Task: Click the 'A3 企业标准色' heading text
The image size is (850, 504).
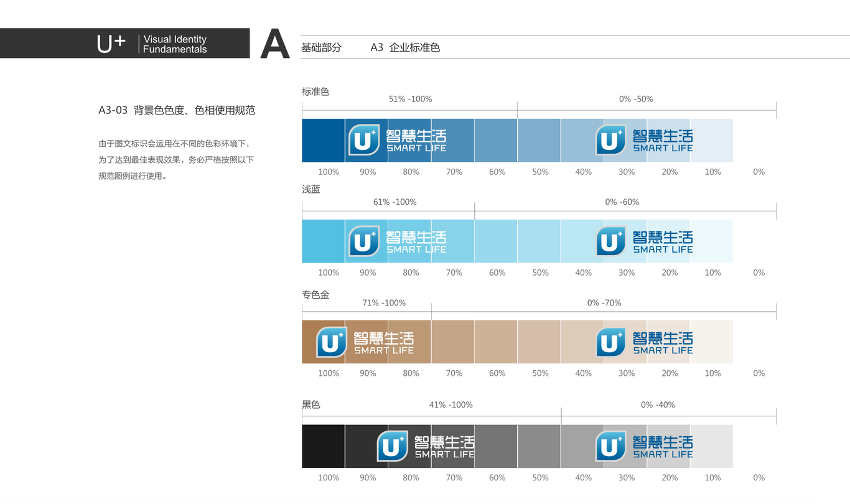Action: (x=405, y=47)
